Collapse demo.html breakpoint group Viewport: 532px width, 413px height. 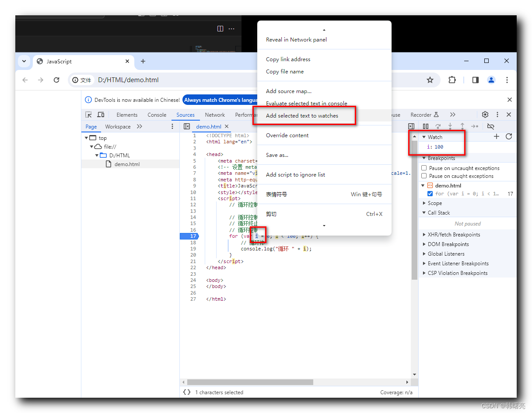pyautogui.click(x=423, y=186)
